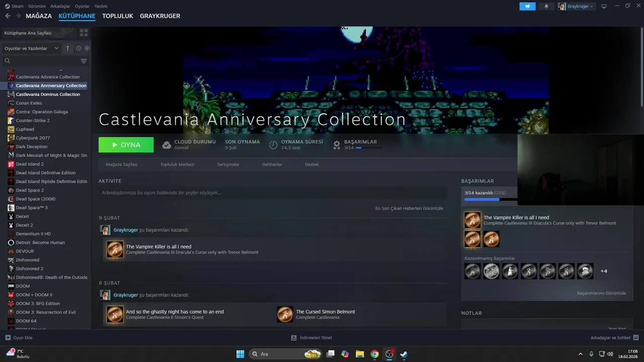Screen dimensions: 644x362
Task: Expand the +4 unearned achievements
Action: pos(604,271)
